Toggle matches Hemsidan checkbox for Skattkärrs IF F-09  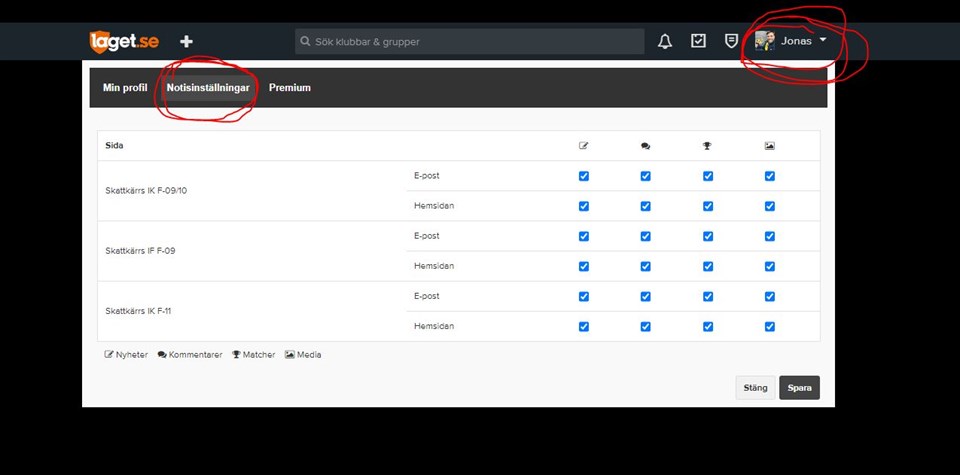[x=707, y=266]
